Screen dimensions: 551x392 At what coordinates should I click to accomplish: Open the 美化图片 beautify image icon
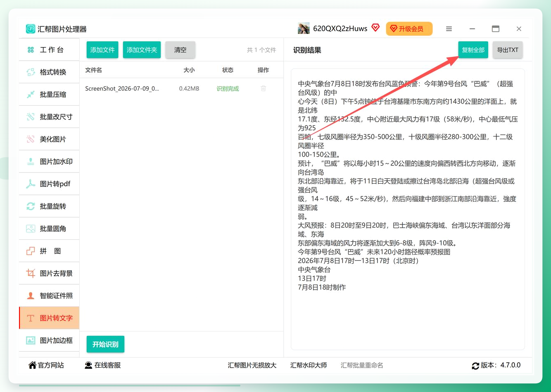coord(31,139)
